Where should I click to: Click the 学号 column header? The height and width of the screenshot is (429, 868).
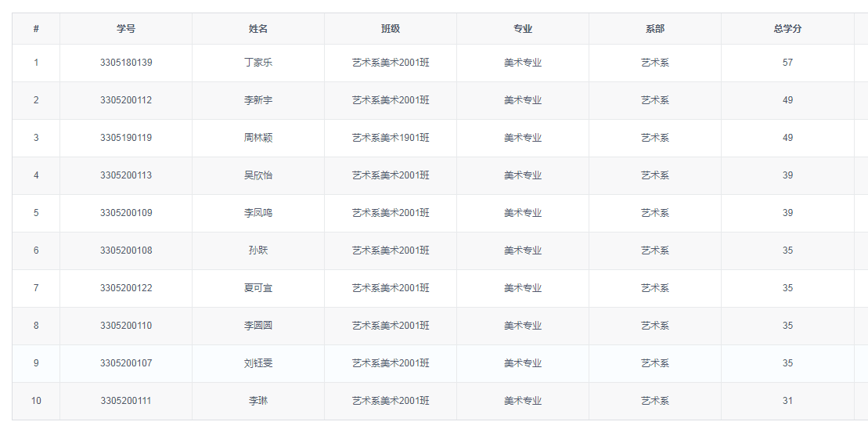(126, 29)
